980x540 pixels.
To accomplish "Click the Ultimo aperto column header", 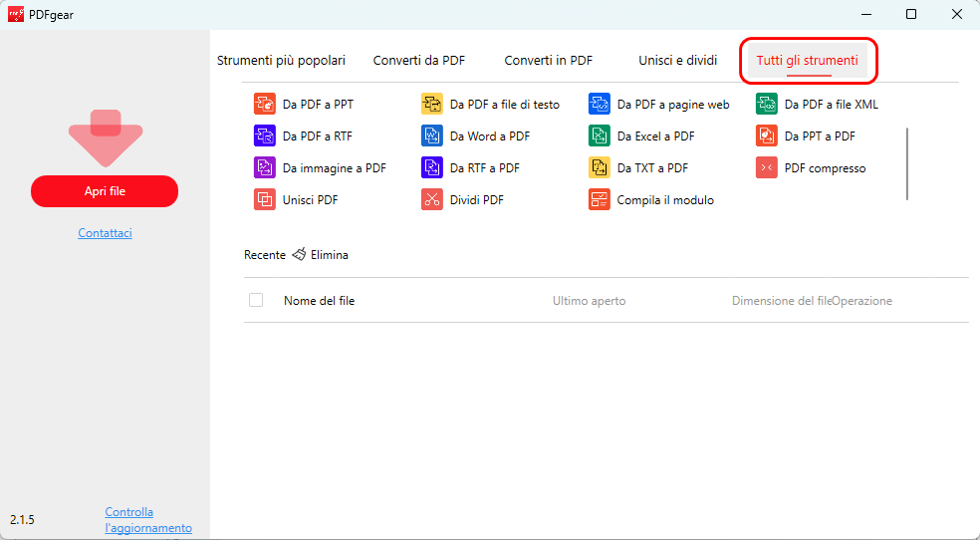I will (x=590, y=301).
